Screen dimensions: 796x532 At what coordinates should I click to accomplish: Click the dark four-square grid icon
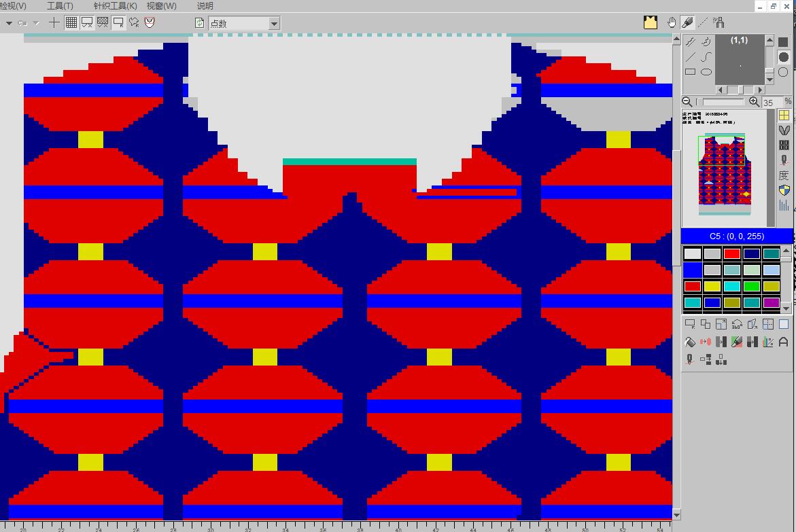coord(784,145)
